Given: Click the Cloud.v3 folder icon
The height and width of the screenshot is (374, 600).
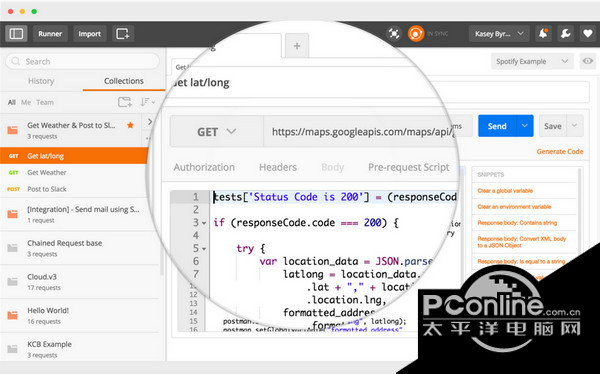Looking at the screenshot, I should click(13, 282).
